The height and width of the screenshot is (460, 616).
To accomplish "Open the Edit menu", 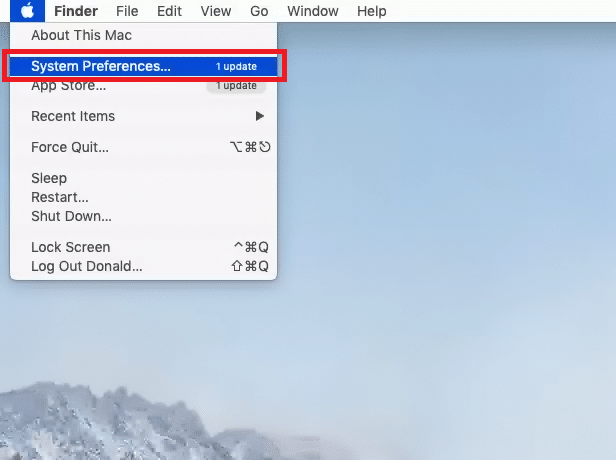I will (x=169, y=11).
